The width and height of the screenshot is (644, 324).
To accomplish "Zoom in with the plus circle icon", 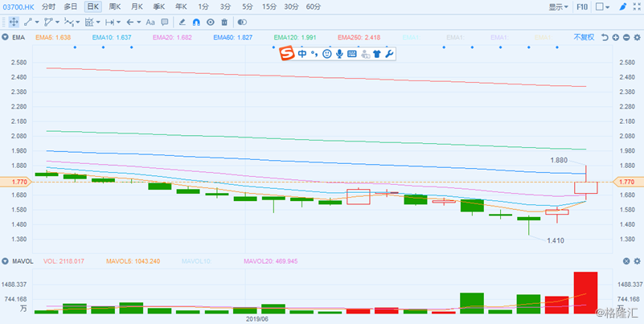I will tap(615, 37).
